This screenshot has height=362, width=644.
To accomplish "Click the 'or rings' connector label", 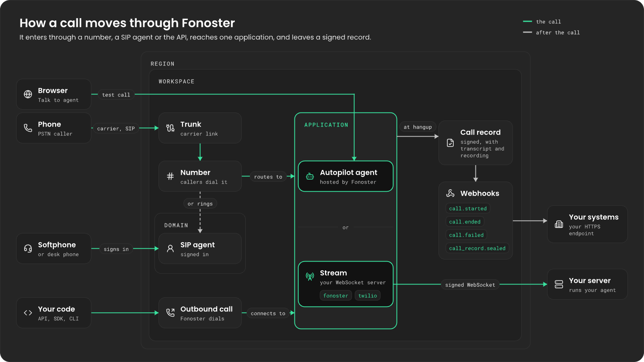I will [x=200, y=204].
